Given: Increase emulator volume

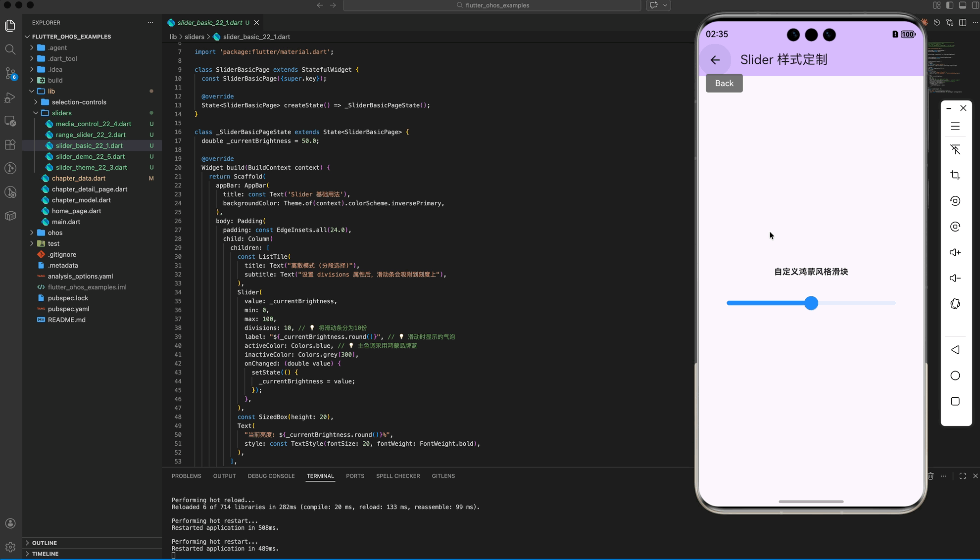Looking at the screenshot, I should [955, 252].
